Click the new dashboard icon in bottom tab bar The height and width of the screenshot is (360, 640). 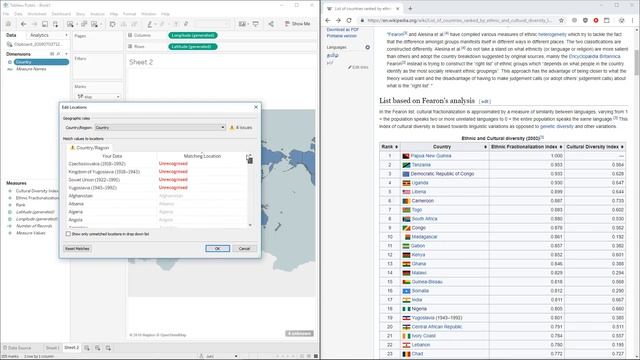click(98, 348)
